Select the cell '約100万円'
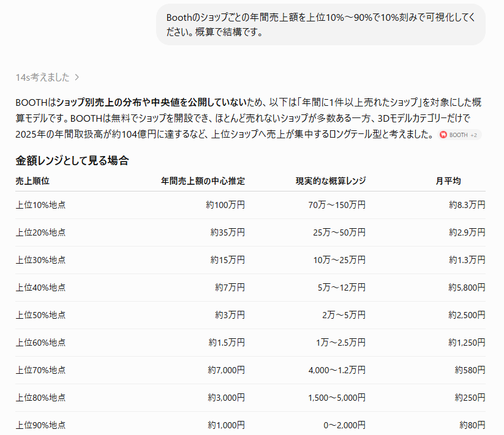The width and height of the screenshot is (504, 435). pyautogui.click(x=225, y=205)
